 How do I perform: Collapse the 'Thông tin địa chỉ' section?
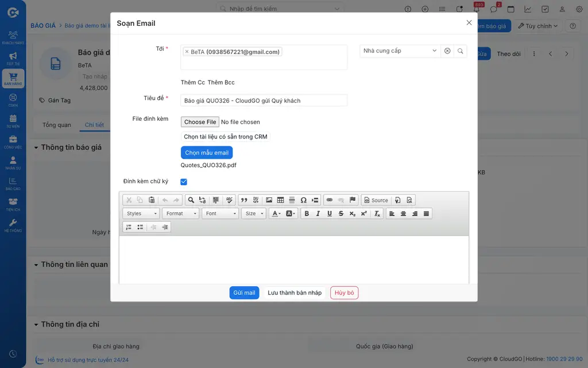click(x=36, y=324)
